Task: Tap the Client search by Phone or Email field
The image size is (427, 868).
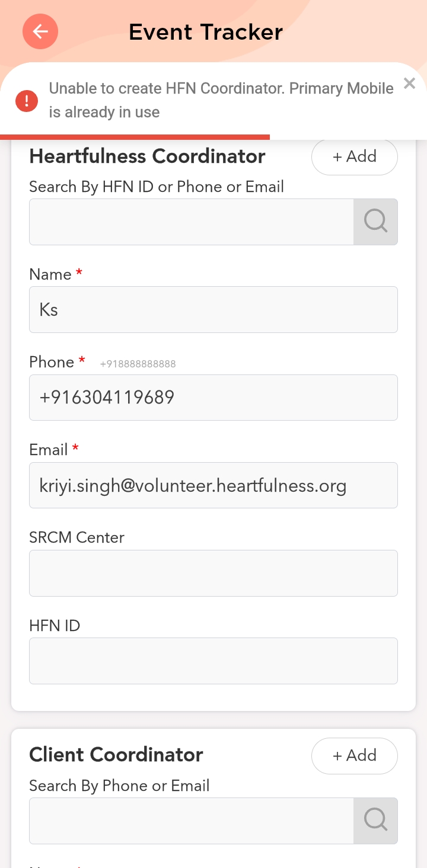Action: (191, 821)
